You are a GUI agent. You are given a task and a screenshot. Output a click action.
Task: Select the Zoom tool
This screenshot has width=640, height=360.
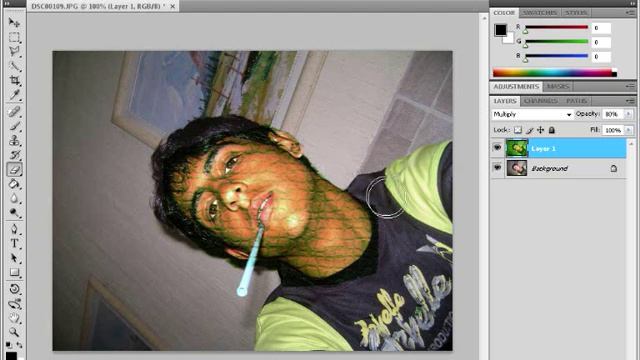pos(14,332)
